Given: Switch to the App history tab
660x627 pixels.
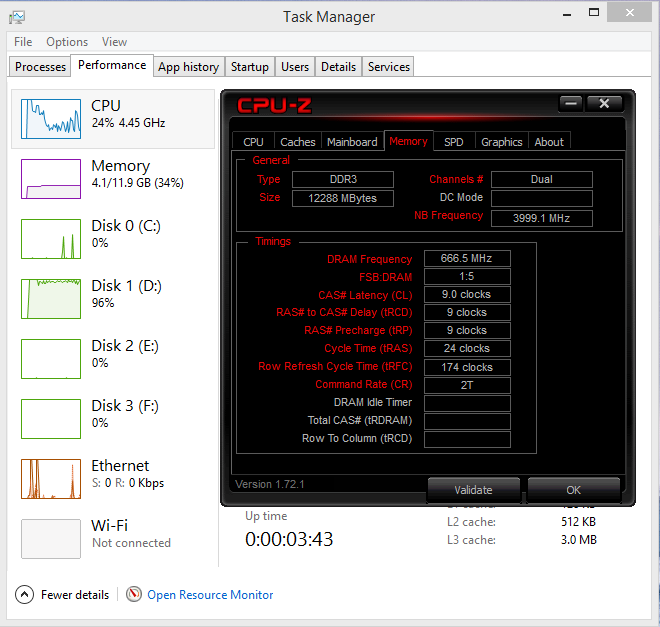Looking at the screenshot, I should (189, 66).
